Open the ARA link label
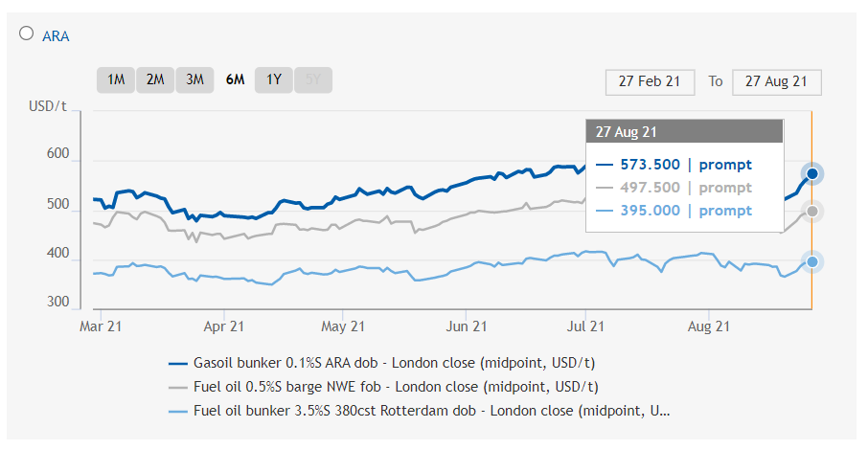This screenshot has width=868, height=450. click(56, 36)
